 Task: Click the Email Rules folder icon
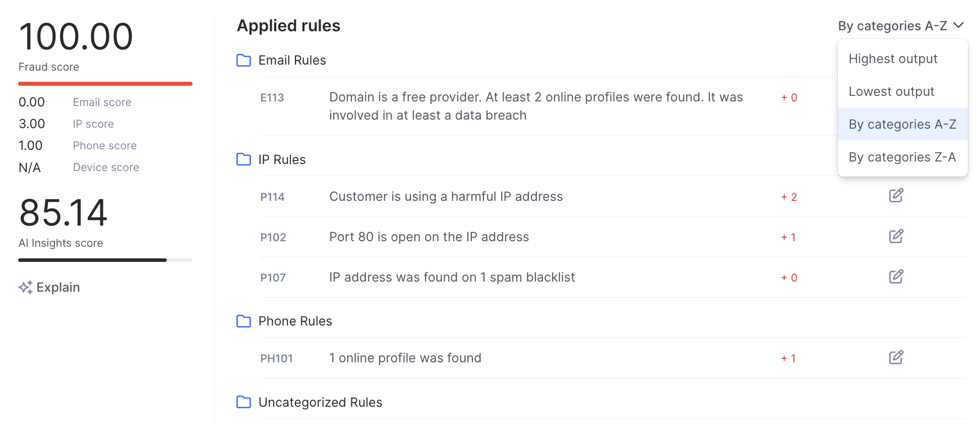coord(244,61)
